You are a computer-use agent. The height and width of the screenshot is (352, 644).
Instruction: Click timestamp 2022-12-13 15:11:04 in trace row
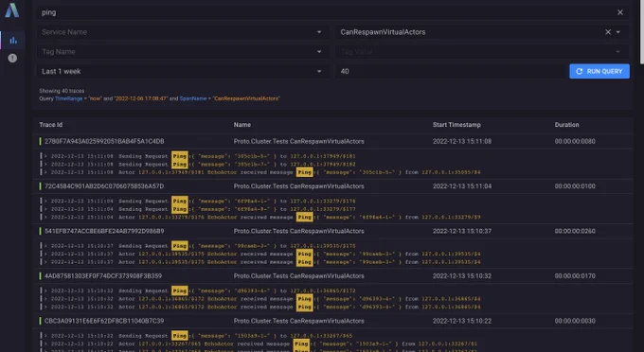click(x=462, y=186)
